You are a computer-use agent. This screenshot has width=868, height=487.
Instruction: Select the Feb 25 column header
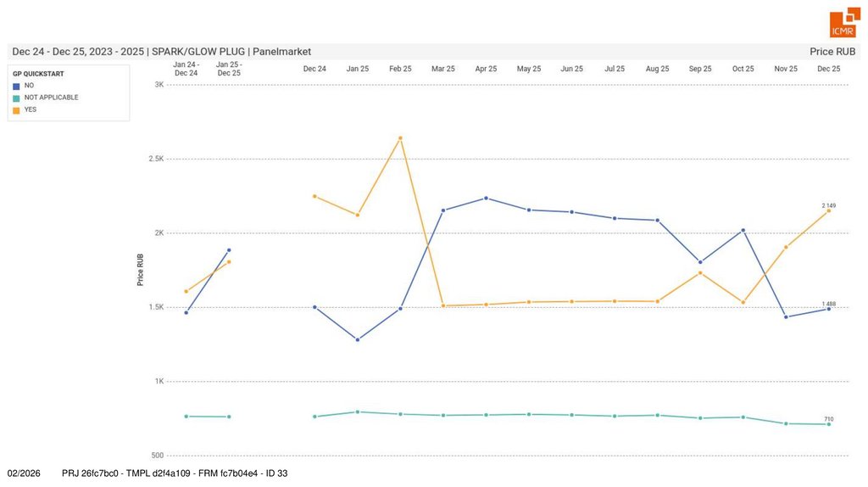[400, 69]
